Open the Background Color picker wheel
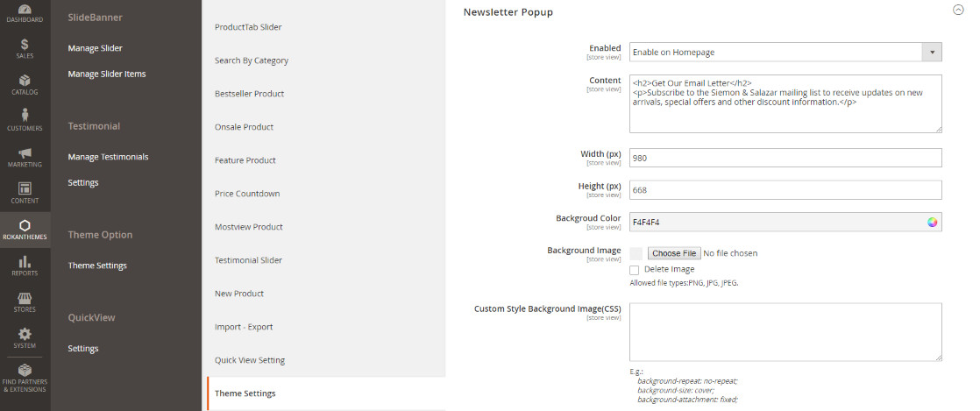The height and width of the screenshot is (411, 980). coord(933,222)
